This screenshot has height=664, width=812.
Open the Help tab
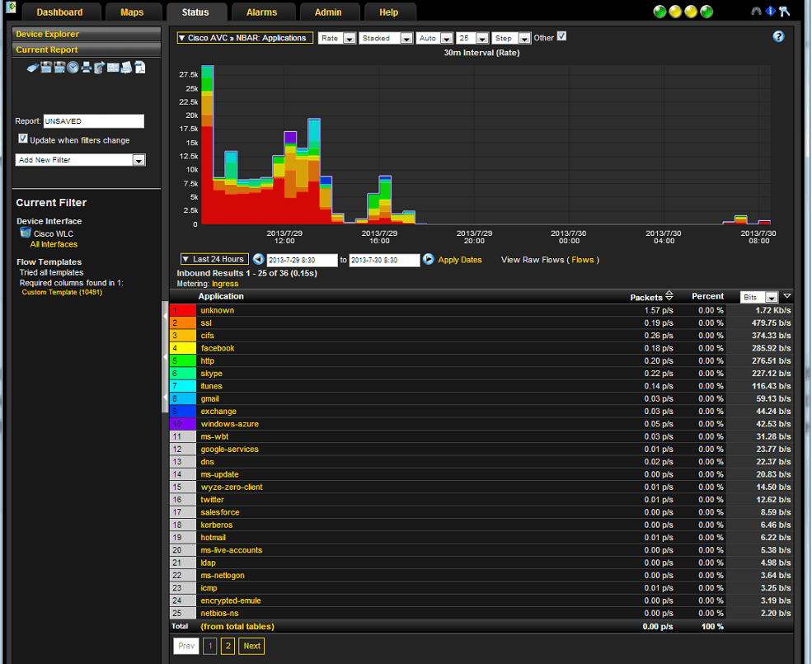(x=389, y=12)
